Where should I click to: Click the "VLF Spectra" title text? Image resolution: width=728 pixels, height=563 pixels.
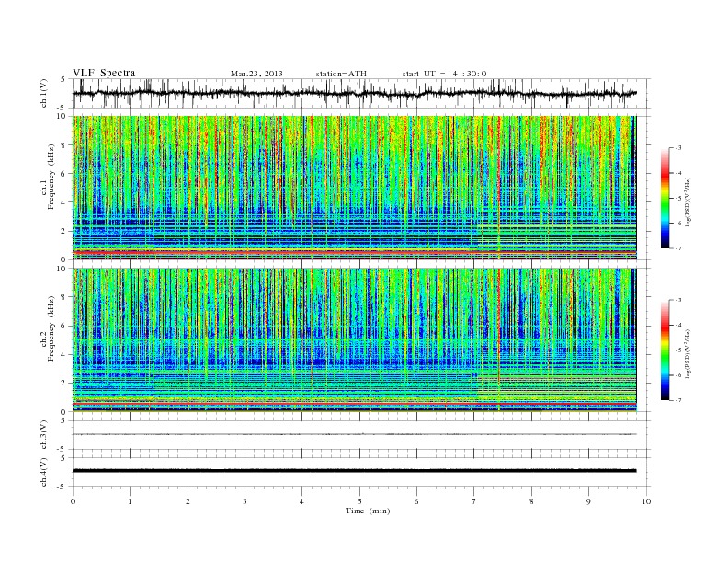104,73
